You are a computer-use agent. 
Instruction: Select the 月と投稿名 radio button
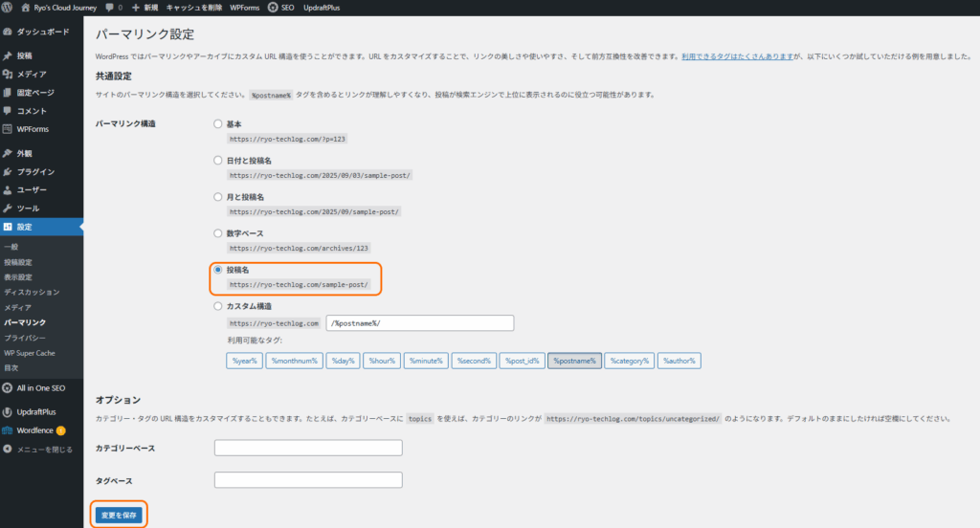pyautogui.click(x=217, y=197)
